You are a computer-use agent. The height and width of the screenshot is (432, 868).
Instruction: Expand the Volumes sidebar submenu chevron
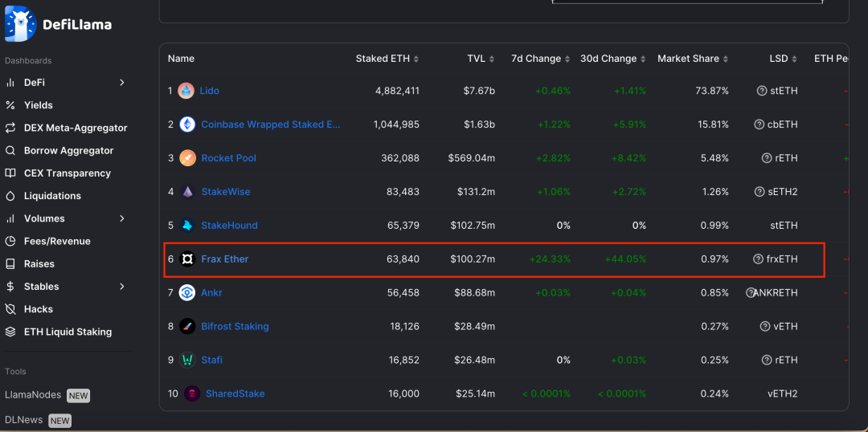(x=122, y=218)
